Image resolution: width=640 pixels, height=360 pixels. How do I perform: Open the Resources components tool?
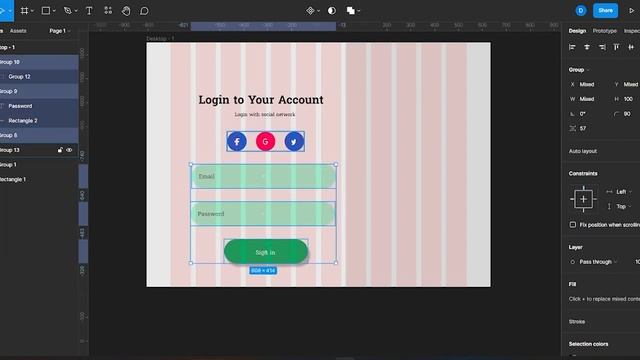(x=108, y=11)
